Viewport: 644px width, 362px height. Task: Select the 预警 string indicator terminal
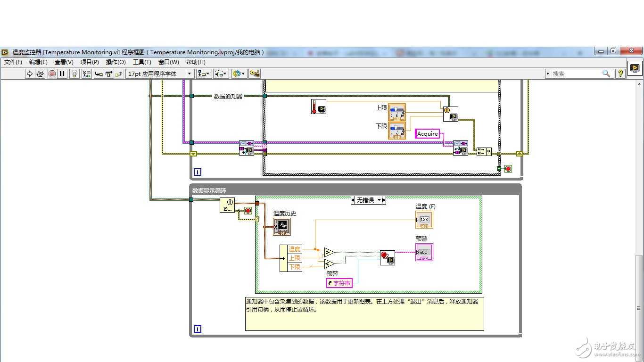(424, 252)
